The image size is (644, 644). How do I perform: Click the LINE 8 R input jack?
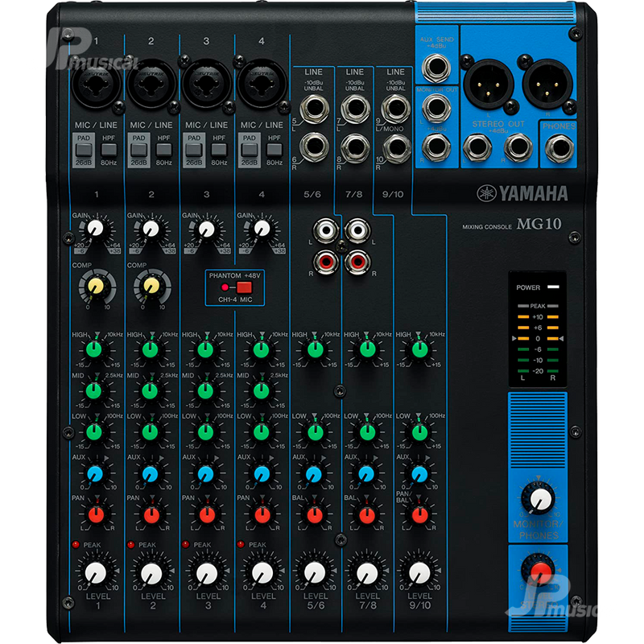[355, 147]
